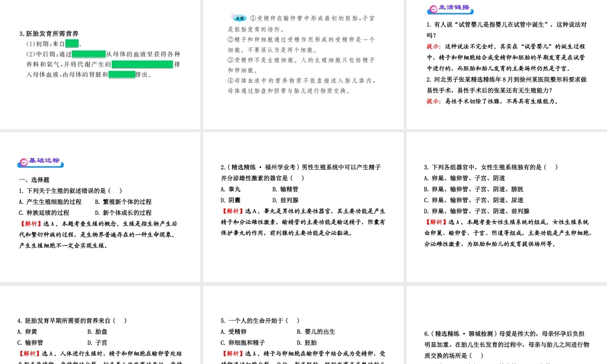Choose option B. 输精管
607x364 pixels.
[x=285, y=189]
